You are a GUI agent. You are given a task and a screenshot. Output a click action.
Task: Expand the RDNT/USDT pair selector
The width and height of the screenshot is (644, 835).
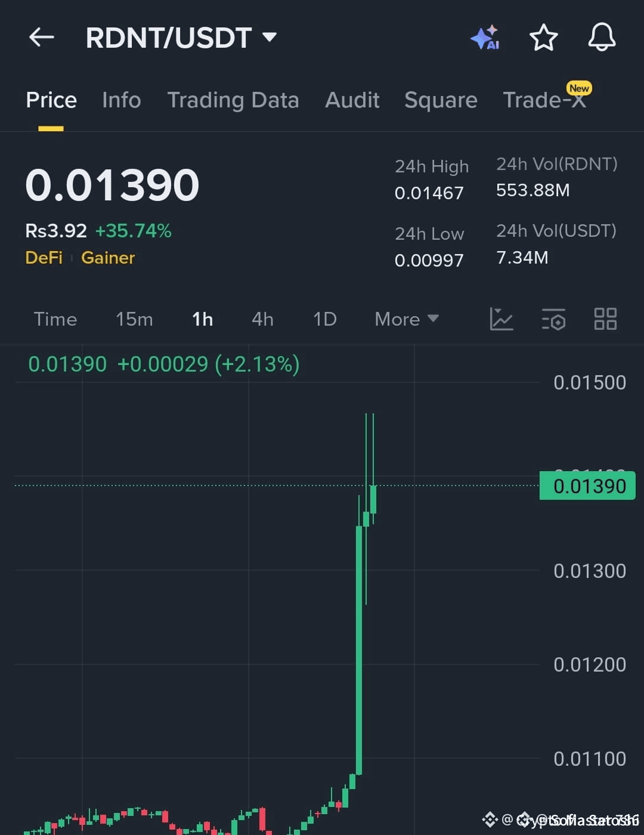click(181, 38)
